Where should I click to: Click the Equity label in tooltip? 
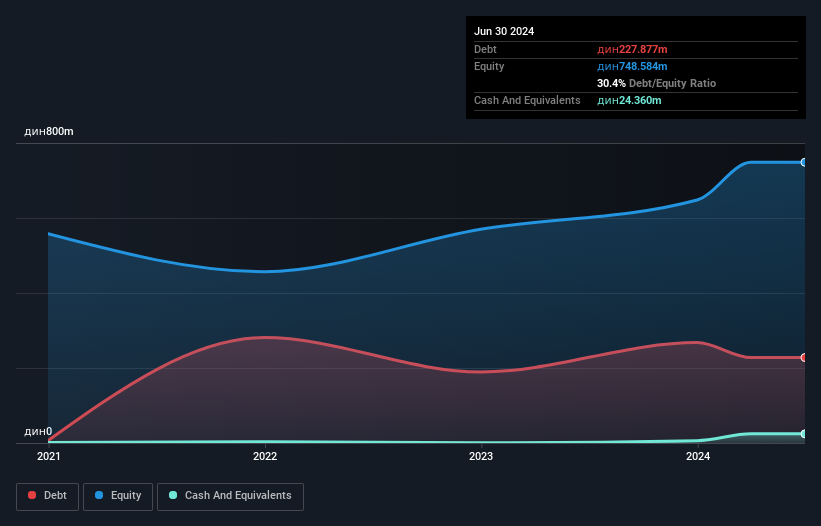(489, 66)
